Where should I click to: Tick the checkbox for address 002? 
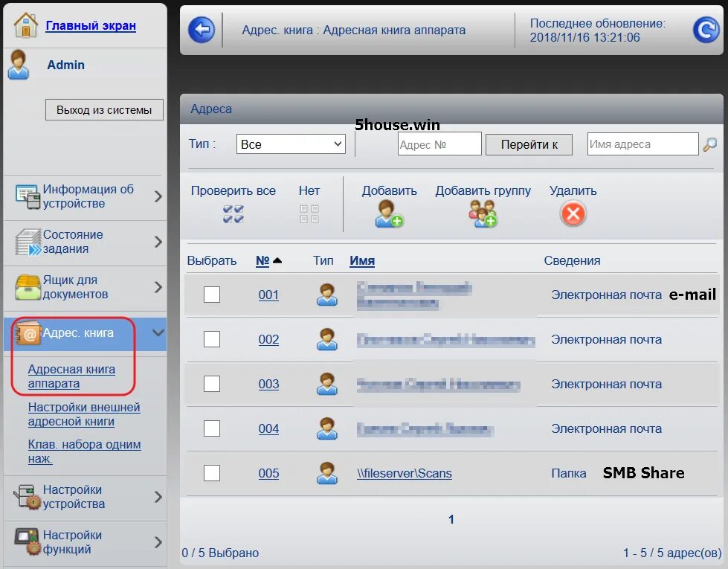pos(212,339)
